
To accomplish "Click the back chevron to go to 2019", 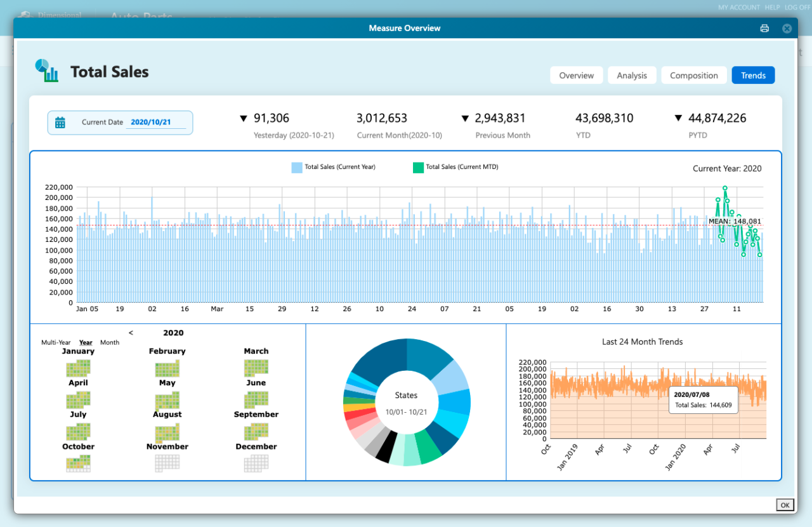I will (131, 332).
